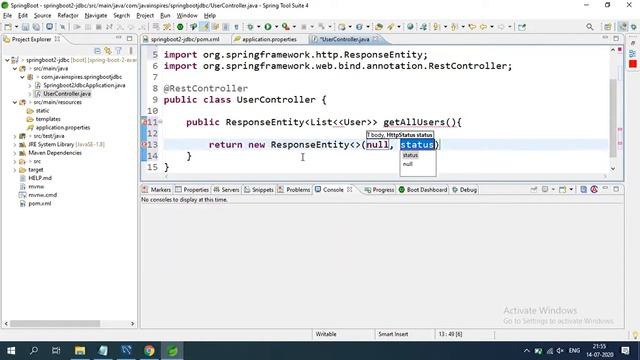
Task: Click the New Java Class toolbar icon
Action: pos(359,27)
